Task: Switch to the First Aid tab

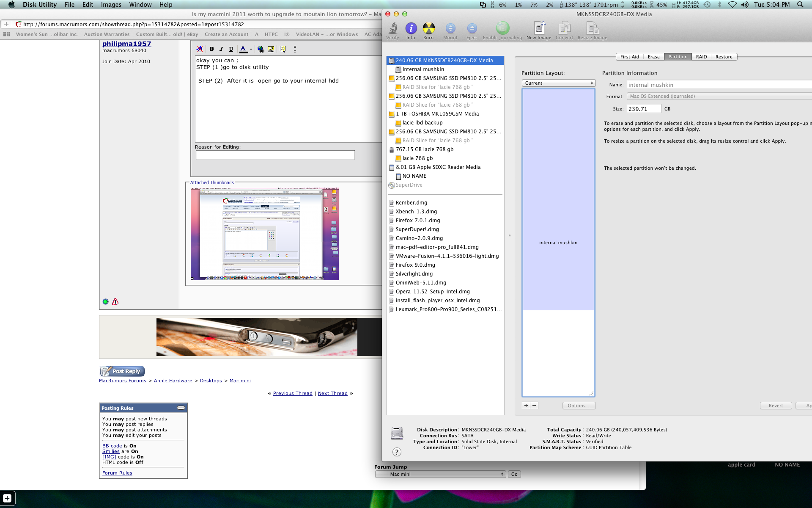Action: (629, 57)
